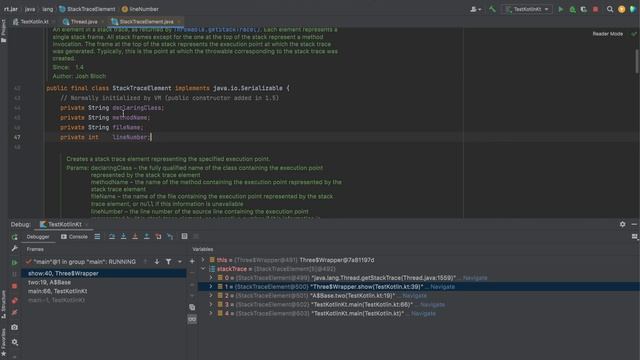Viewport: 640px width, 360px height.
Task: Click the Step Out icon
Action: [x=147, y=236]
